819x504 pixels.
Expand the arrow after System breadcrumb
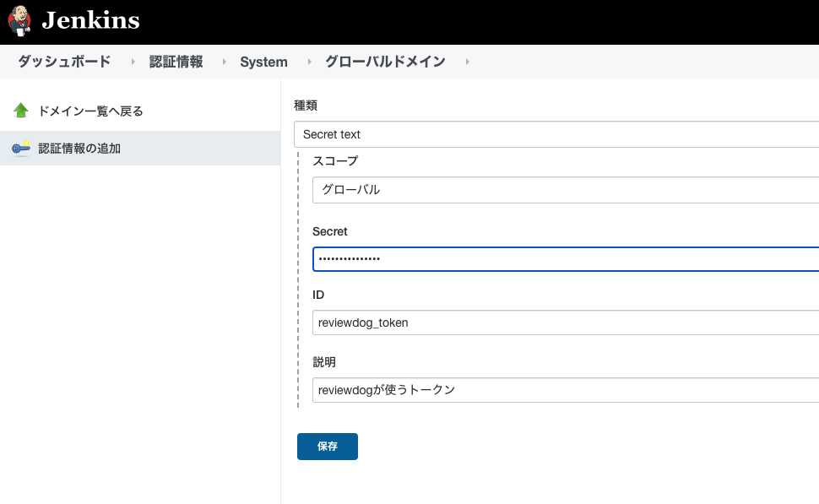pyautogui.click(x=309, y=62)
